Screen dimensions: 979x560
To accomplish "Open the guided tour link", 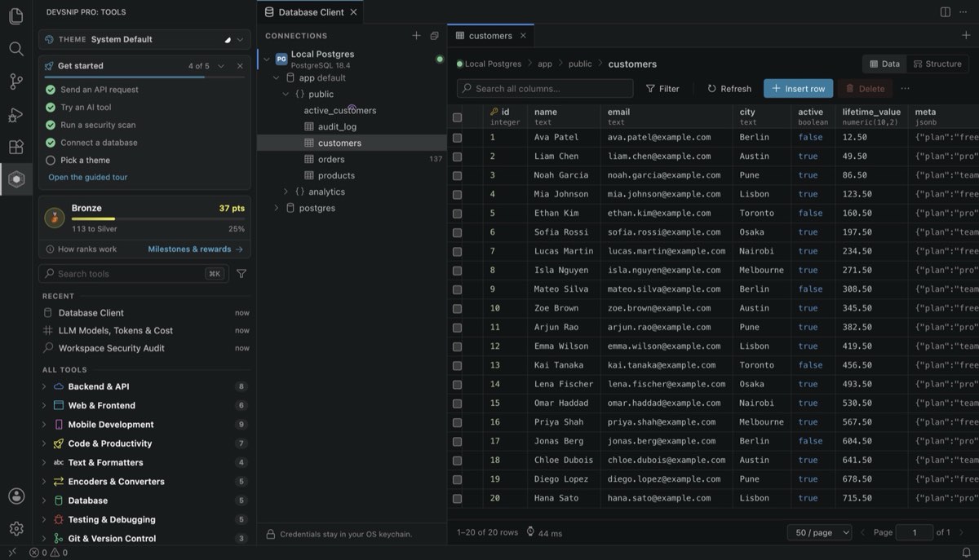I will pos(88,177).
